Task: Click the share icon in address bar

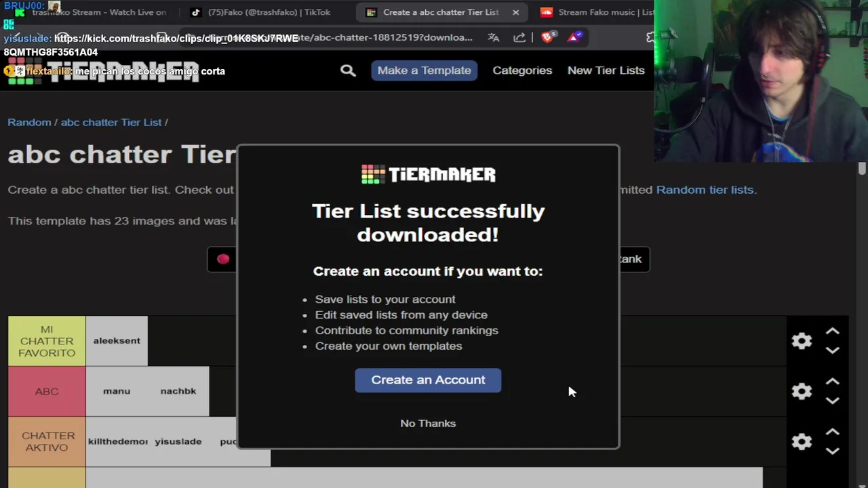Action: point(519,37)
